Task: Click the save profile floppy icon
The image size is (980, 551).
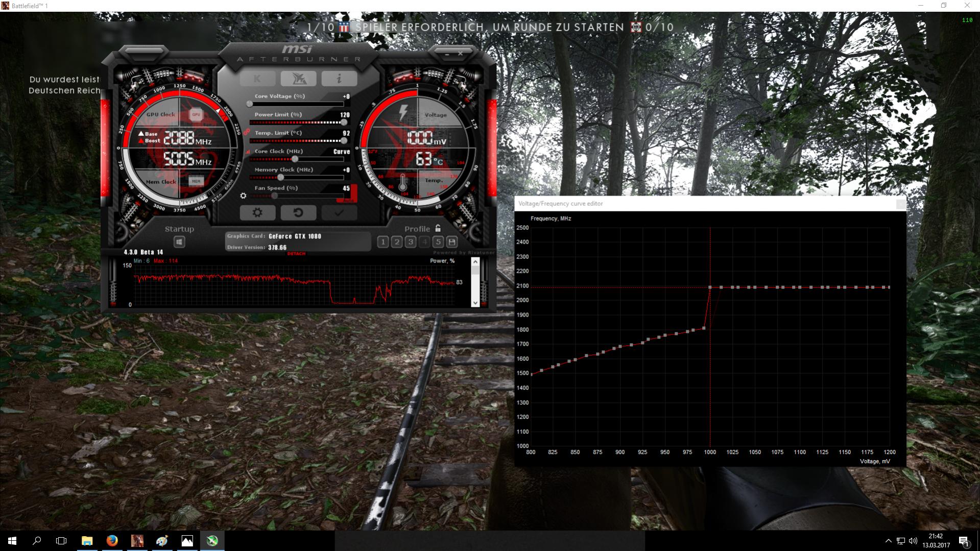Action: coord(452,242)
